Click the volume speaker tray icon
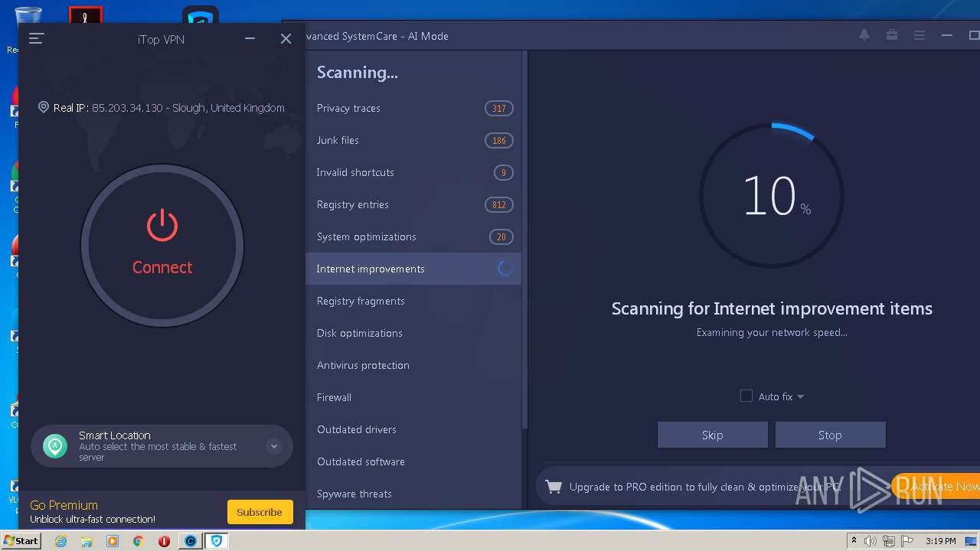 tap(871, 541)
